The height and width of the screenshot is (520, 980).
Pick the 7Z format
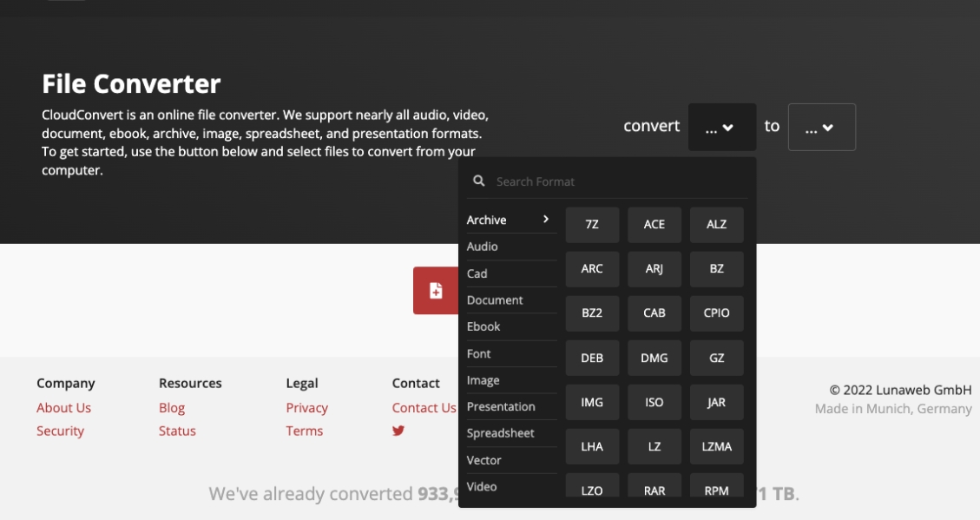coord(592,224)
